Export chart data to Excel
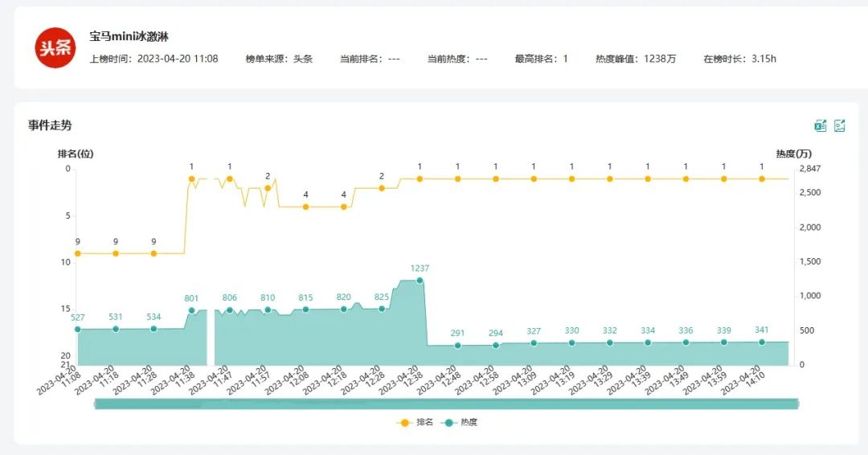868x455 pixels. coord(821,125)
